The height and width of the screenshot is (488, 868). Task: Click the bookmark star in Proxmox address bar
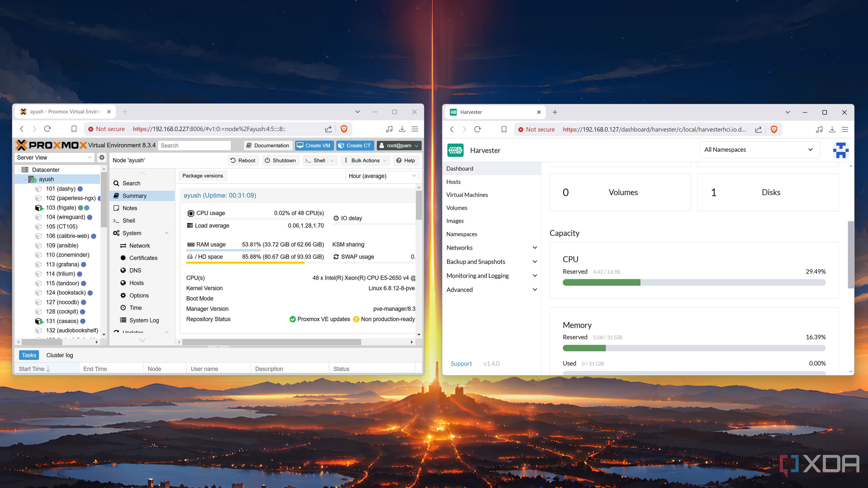pos(74,129)
